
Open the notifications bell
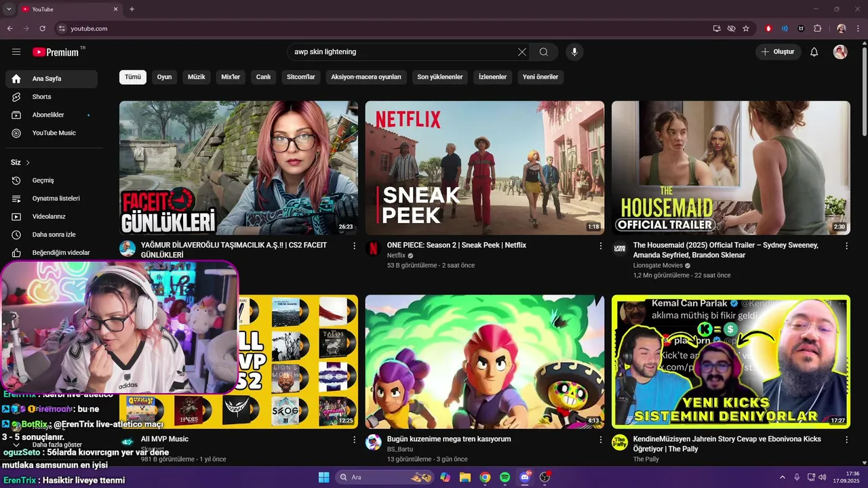pyautogui.click(x=814, y=52)
